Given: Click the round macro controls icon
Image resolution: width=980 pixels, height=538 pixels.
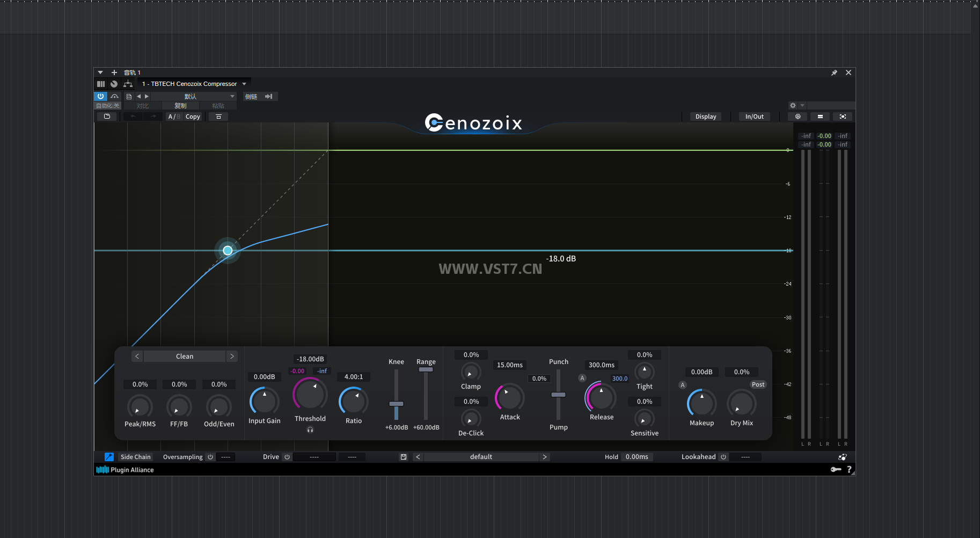Looking at the screenshot, I should click(x=114, y=84).
